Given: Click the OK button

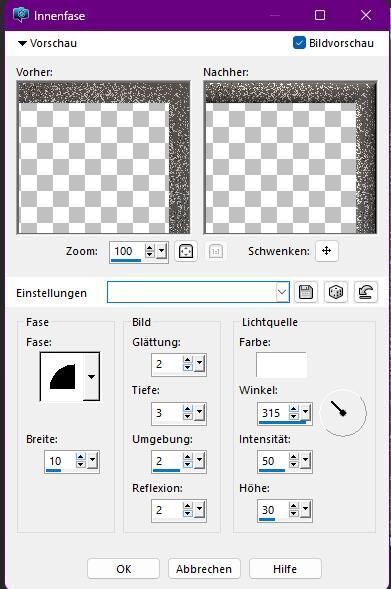Looking at the screenshot, I should coord(124,569).
